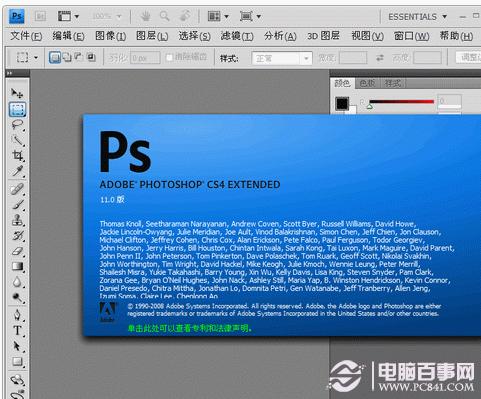Select the Clone Stamp tool
Viewport: 481px width, 399px height.
coord(17,220)
